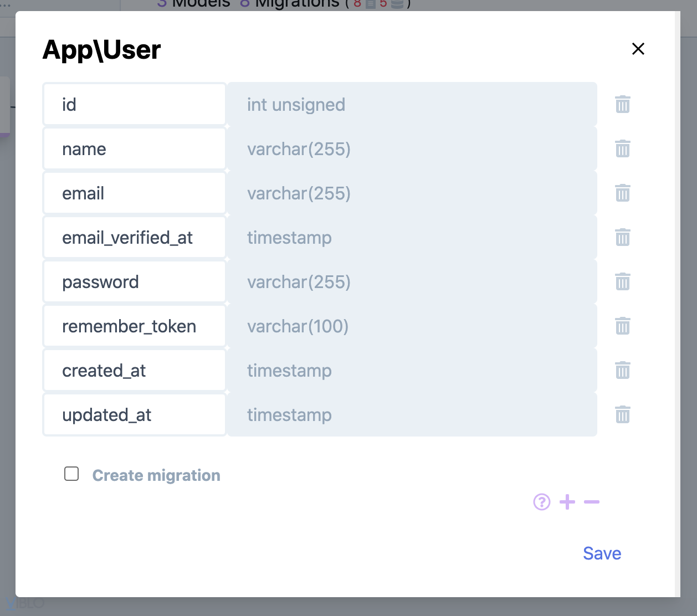Trash the password column
Viewport: 697px width, 616px height.
[x=623, y=281]
